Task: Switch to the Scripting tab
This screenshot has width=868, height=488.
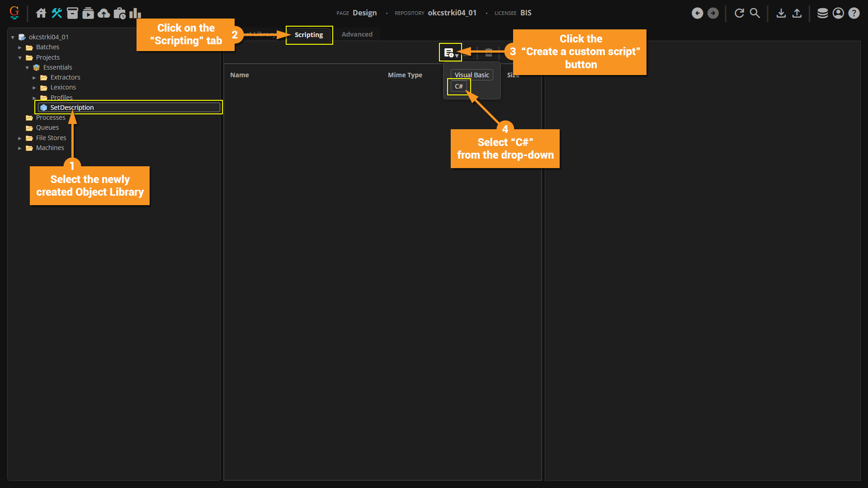Action: (309, 35)
